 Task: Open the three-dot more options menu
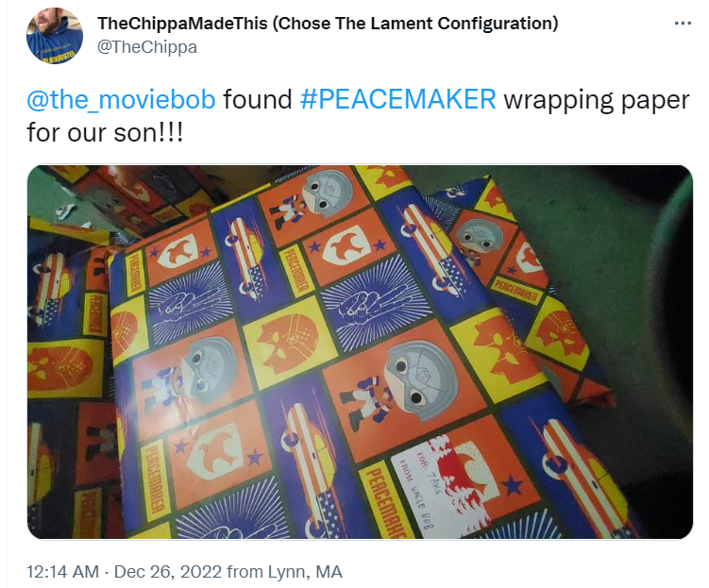coord(683,24)
